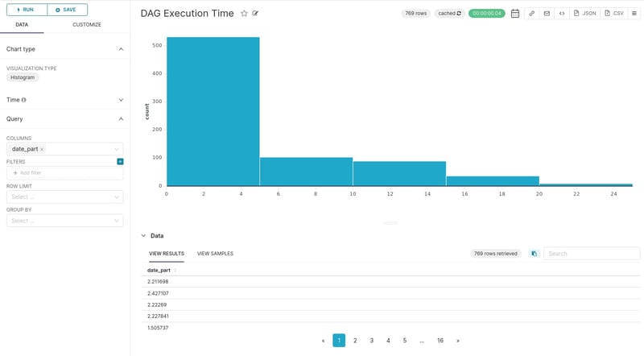Screen dimensions: 644x356
Task: Remove date_part from the Columns field
Action: pos(42,149)
